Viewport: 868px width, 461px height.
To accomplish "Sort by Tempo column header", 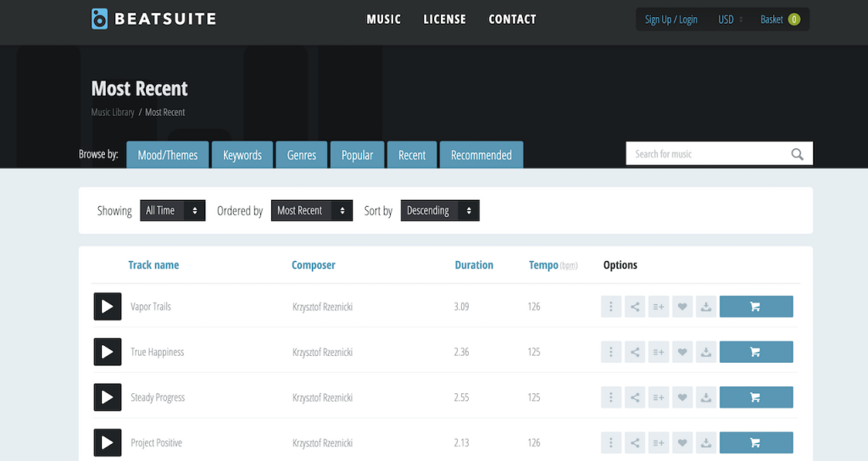I will click(543, 265).
